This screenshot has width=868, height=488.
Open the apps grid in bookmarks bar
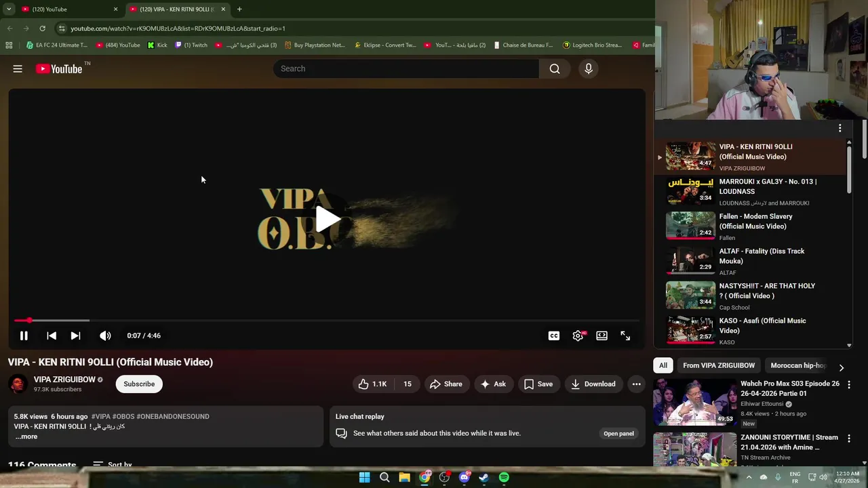click(9, 45)
